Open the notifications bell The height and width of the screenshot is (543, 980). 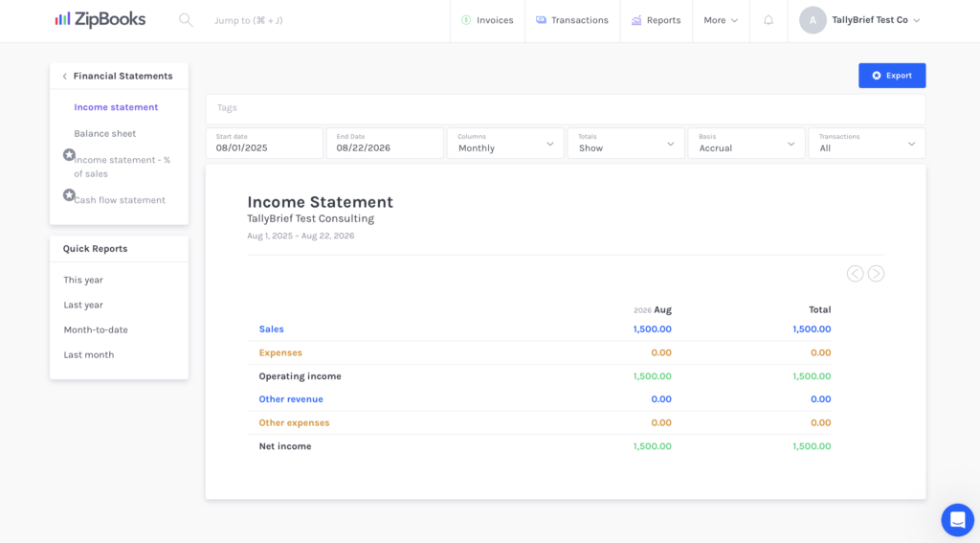(x=768, y=20)
